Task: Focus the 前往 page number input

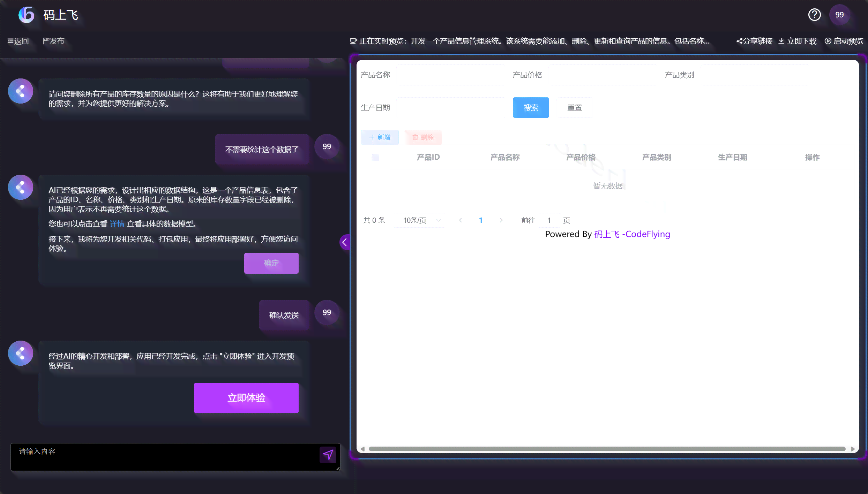Action: click(549, 220)
